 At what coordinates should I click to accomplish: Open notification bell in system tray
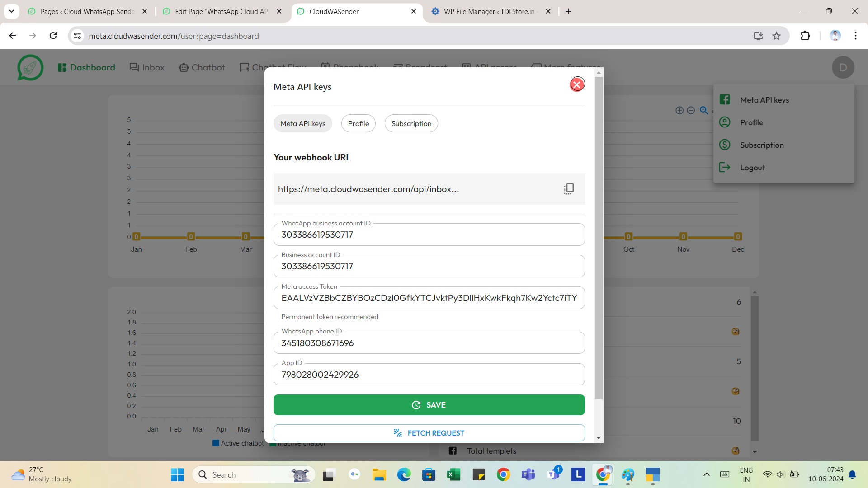[852, 474]
